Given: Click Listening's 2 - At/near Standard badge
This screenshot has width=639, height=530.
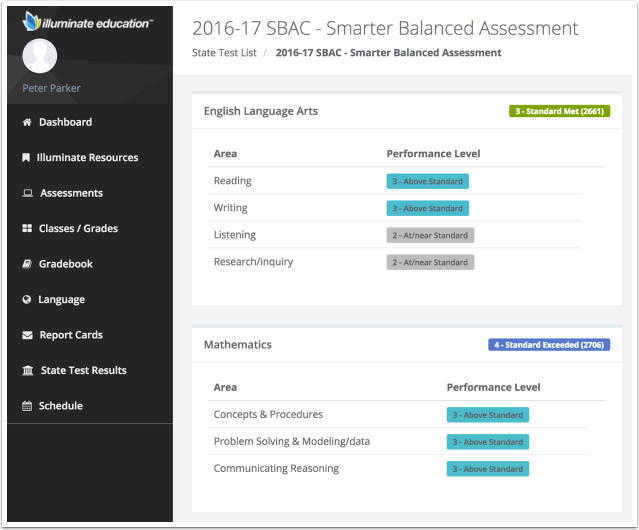Looking at the screenshot, I should (430, 235).
